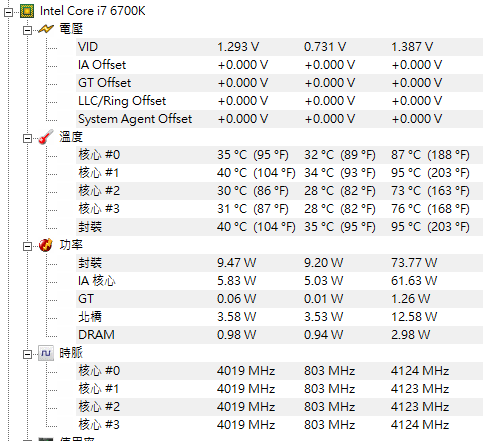Viewport: 483px width, 441px height.
Task: Select the 北橋 power row
Action: tap(279, 317)
